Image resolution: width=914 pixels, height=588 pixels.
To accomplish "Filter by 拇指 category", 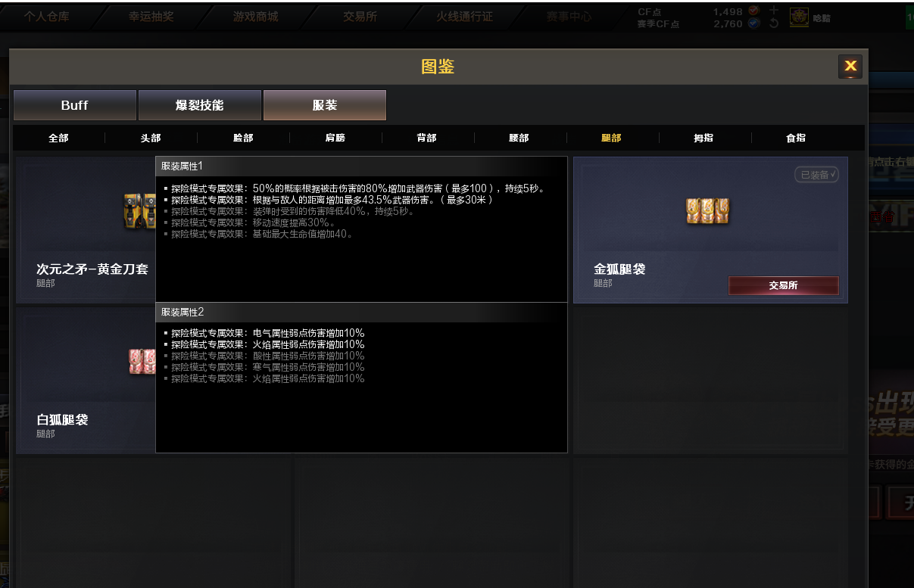I will (703, 138).
